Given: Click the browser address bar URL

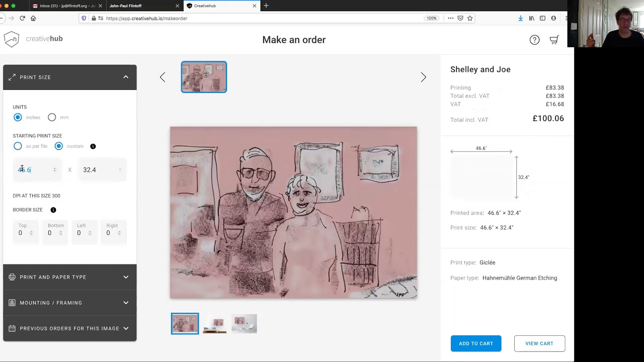Looking at the screenshot, I should pyautogui.click(x=147, y=18).
